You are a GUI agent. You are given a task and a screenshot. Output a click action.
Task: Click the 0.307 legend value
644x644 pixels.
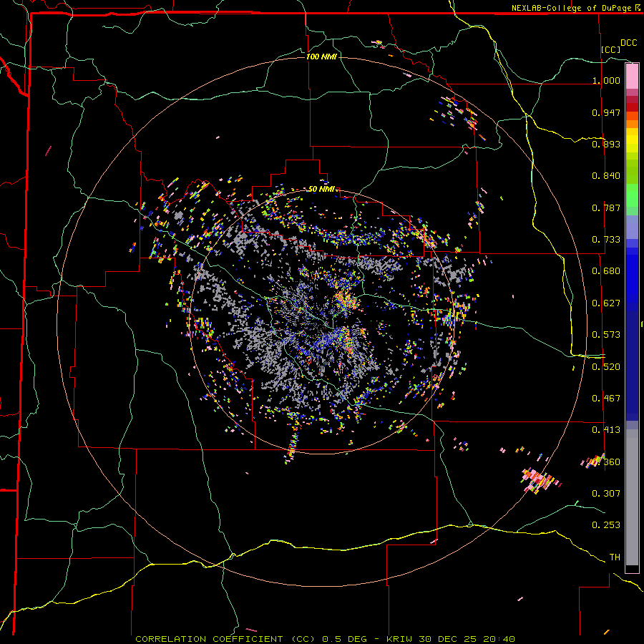click(x=606, y=494)
